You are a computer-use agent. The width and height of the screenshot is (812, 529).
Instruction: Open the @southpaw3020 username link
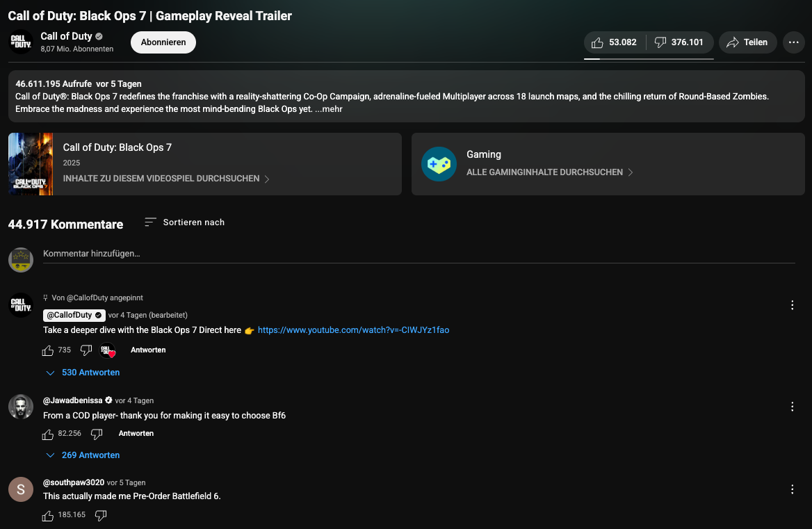[74, 483]
